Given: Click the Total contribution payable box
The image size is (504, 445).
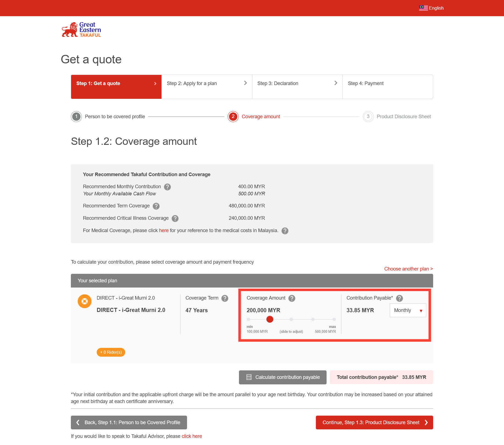Looking at the screenshot, I should pos(382,377).
